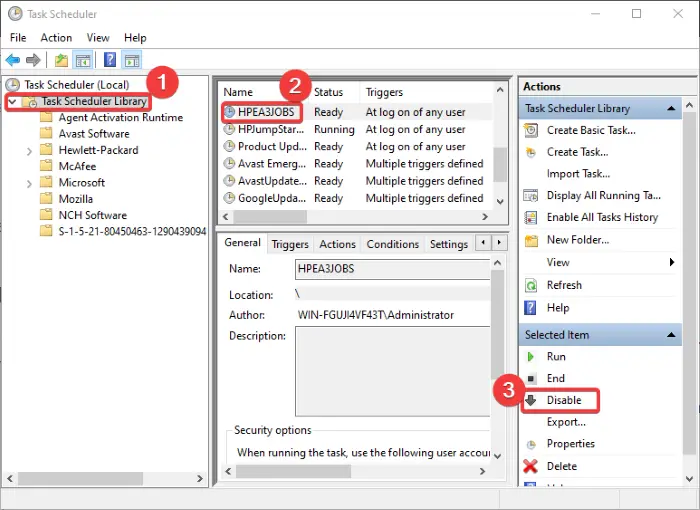Open the View menu in menu bar
700x510 pixels.
(x=98, y=38)
